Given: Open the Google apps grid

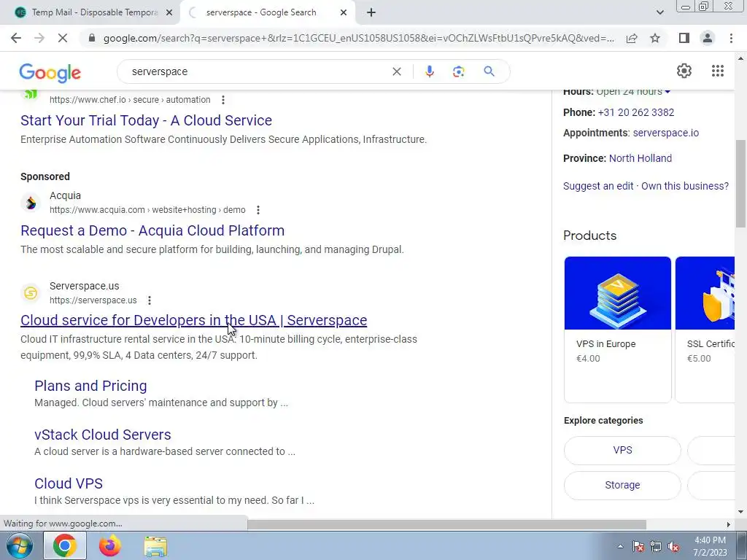Looking at the screenshot, I should pos(718,71).
